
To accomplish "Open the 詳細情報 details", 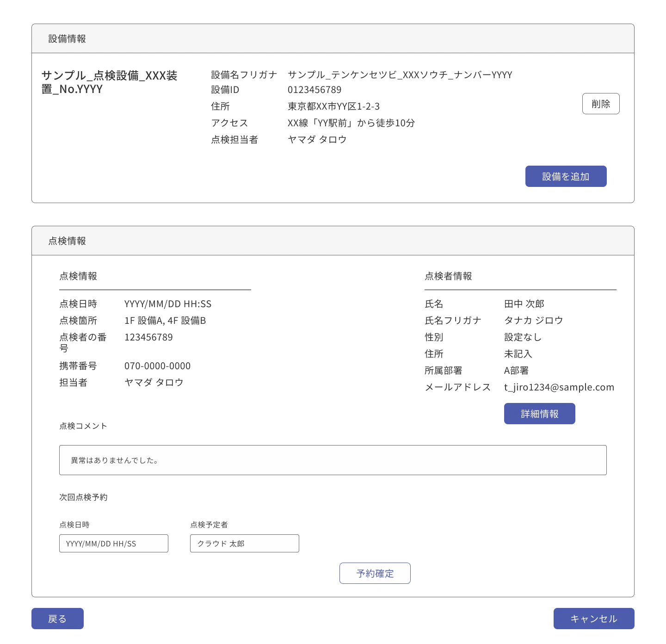I will pyautogui.click(x=539, y=414).
